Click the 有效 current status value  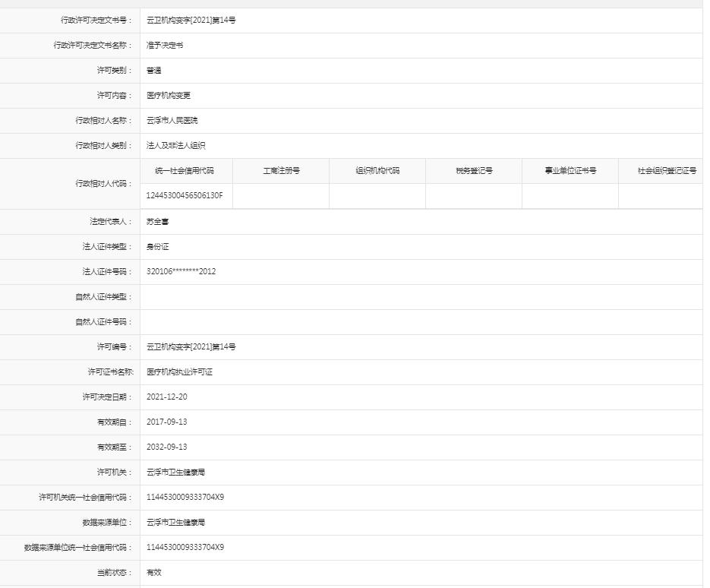154,573
